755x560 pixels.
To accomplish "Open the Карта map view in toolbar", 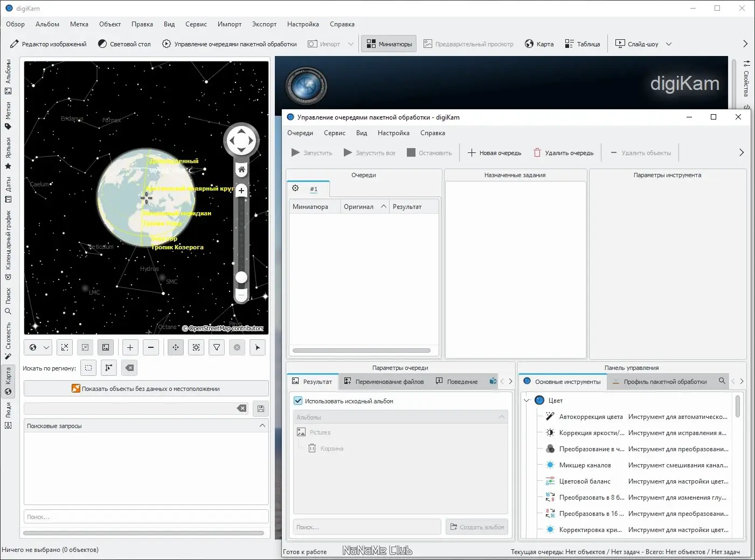I will pos(539,44).
